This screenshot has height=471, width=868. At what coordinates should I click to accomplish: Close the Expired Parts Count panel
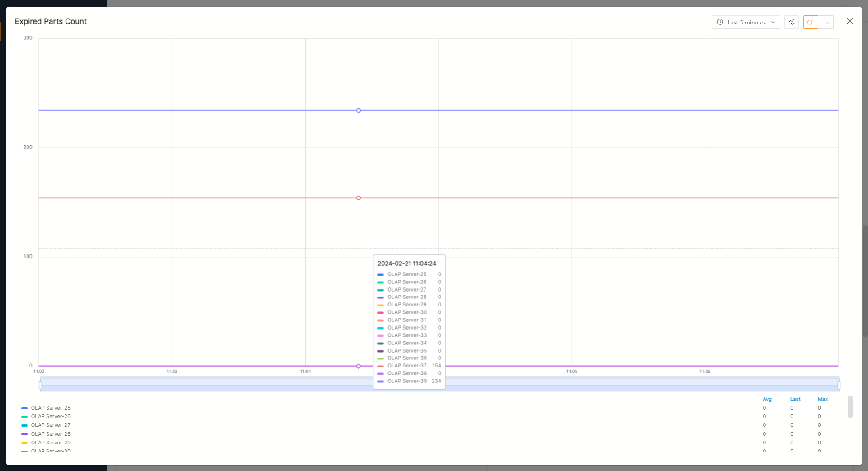pos(849,21)
